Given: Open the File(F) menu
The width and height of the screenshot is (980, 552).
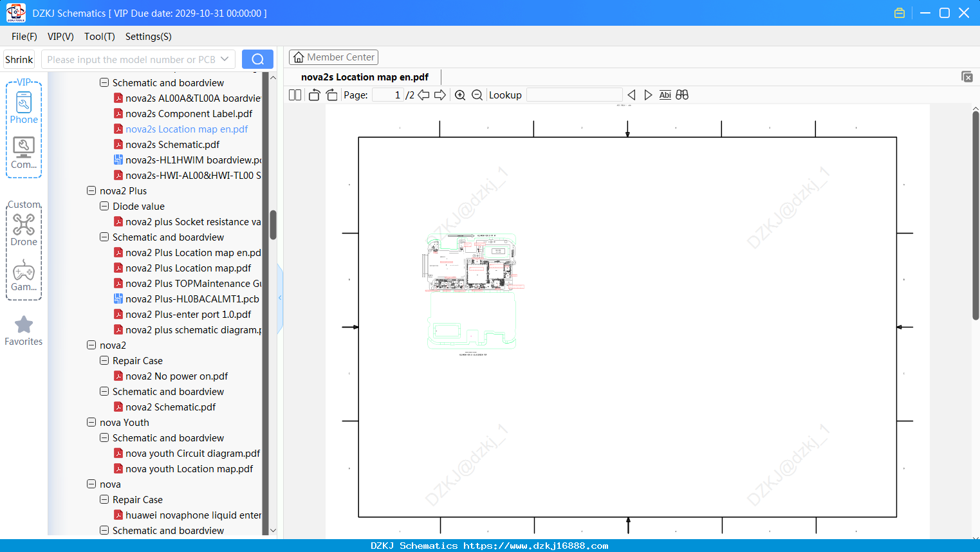Looking at the screenshot, I should (x=24, y=37).
